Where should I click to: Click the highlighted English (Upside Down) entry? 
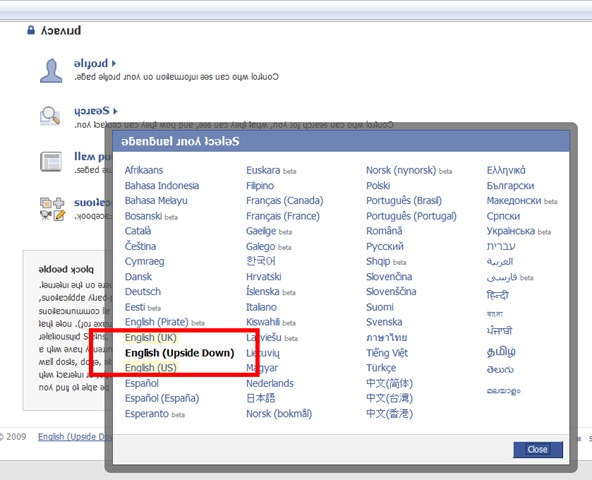180,353
